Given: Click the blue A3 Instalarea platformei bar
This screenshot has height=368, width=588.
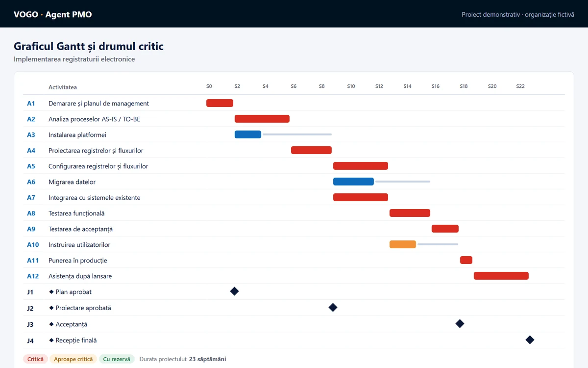Looking at the screenshot, I should [x=248, y=134].
